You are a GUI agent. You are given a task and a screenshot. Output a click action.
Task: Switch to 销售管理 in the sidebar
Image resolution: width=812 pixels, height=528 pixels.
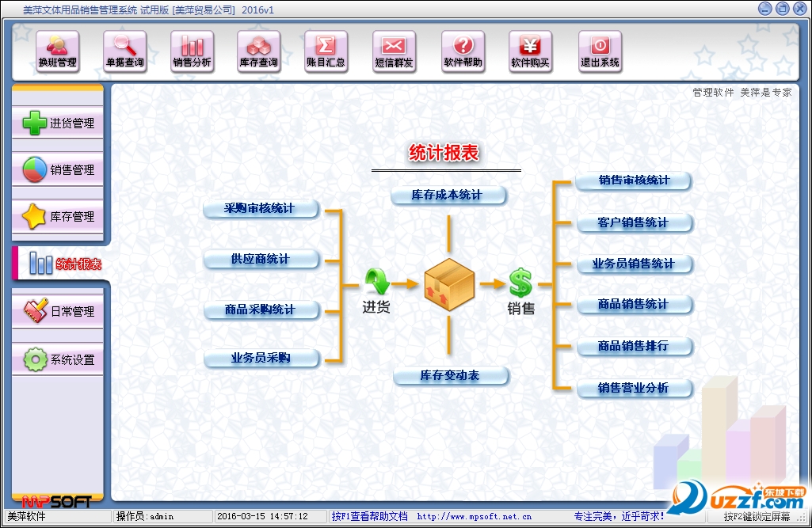point(58,169)
